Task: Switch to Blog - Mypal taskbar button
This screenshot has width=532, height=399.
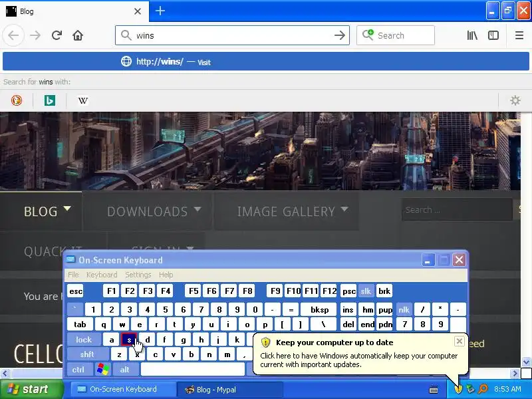Action: [229, 390]
